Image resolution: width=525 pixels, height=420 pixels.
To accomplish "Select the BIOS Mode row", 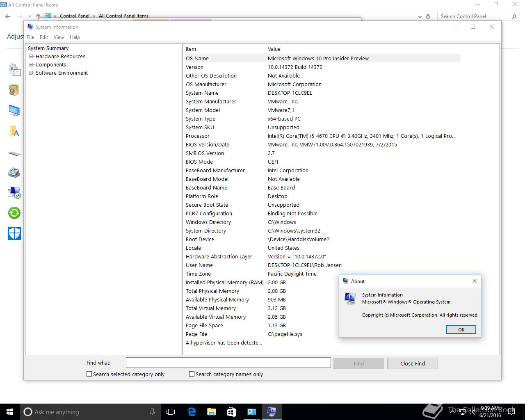I will point(322,162).
